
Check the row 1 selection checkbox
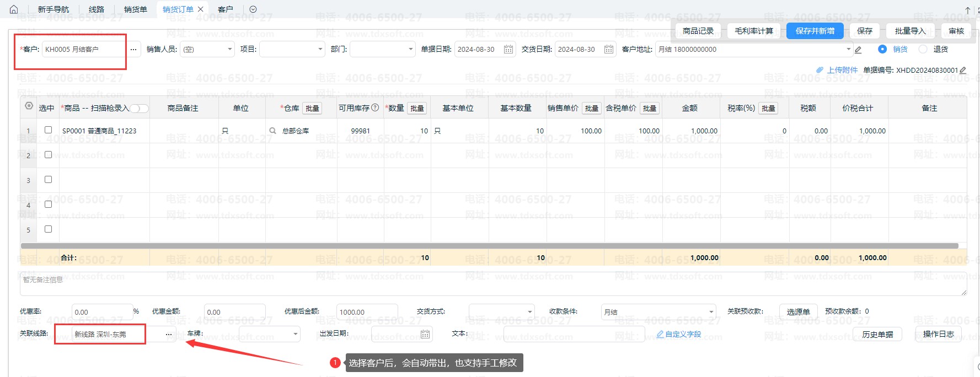pos(48,130)
